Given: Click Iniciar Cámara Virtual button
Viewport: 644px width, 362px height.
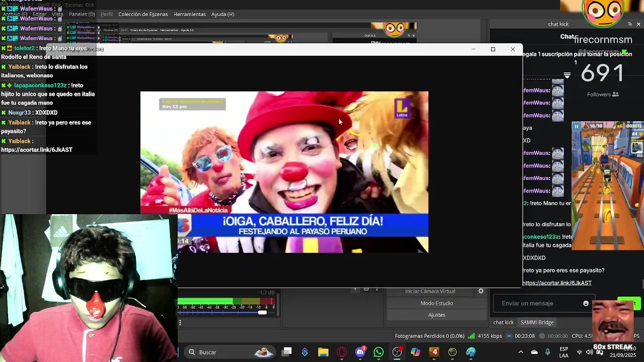Looking at the screenshot, I should [x=430, y=291].
